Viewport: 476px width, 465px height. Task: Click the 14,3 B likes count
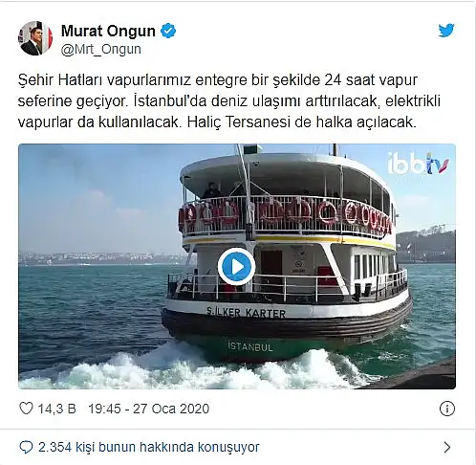click(x=57, y=409)
